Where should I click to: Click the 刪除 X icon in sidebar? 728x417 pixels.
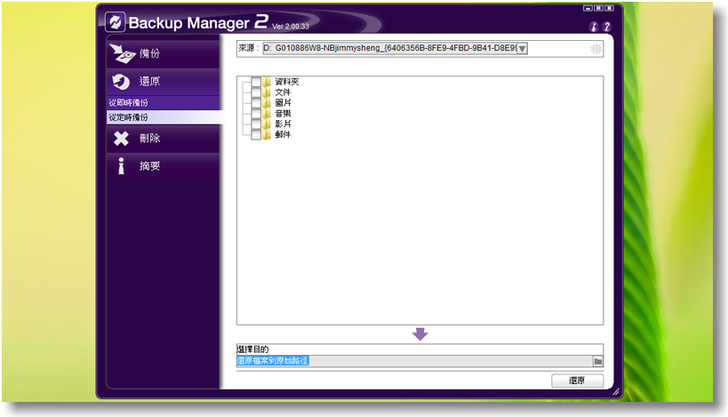tap(121, 138)
